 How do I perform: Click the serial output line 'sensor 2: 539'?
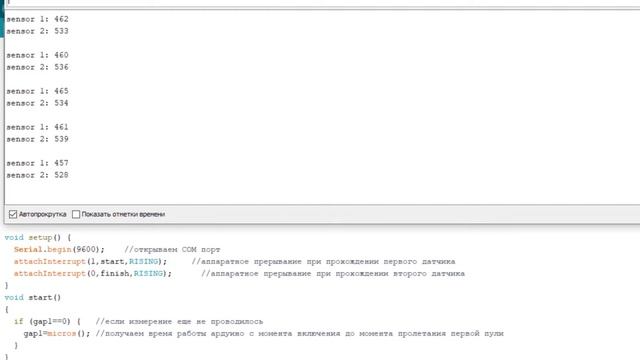click(x=37, y=139)
